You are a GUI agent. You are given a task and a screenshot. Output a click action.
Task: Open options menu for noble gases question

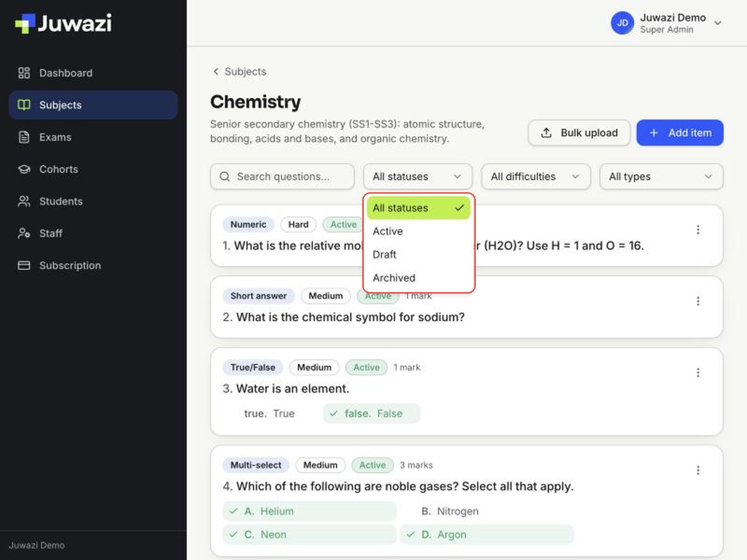coord(698,470)
